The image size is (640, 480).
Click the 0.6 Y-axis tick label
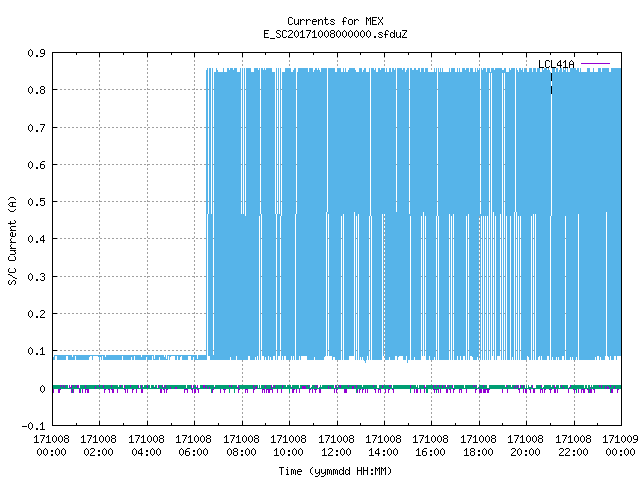(36, 165)
